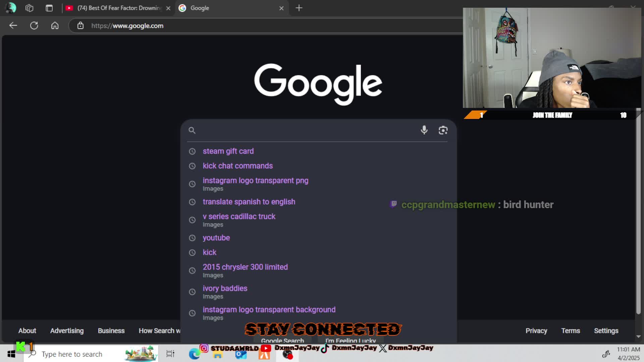Open the Business footer link
The width and height of the screenshot is (644, 362).
(x=111, y=331)
